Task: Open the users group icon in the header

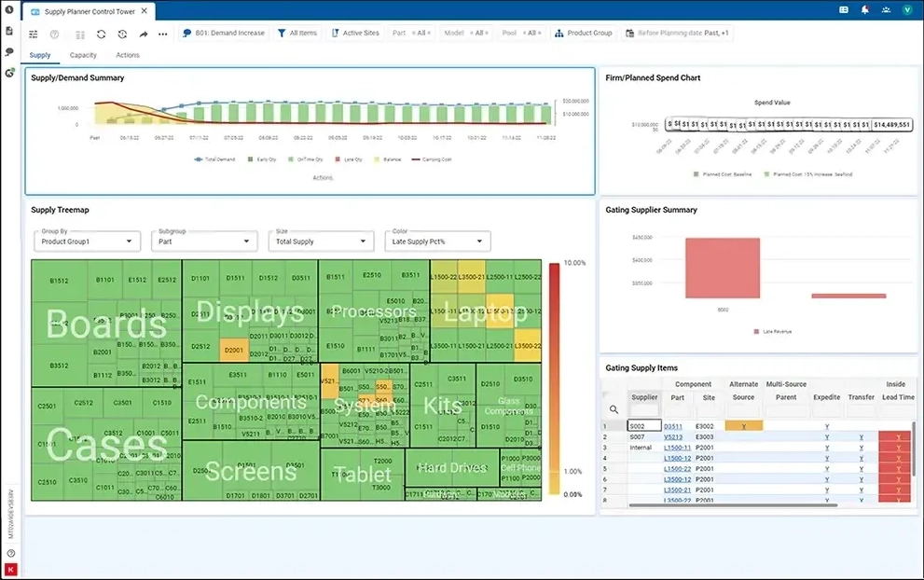Action: [886, 10]
